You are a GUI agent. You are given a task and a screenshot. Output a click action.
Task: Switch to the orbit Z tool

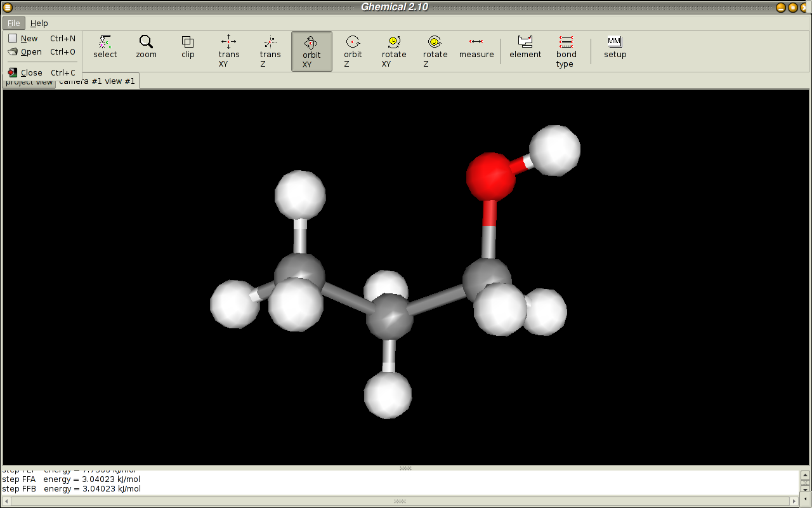coord(353,51)
